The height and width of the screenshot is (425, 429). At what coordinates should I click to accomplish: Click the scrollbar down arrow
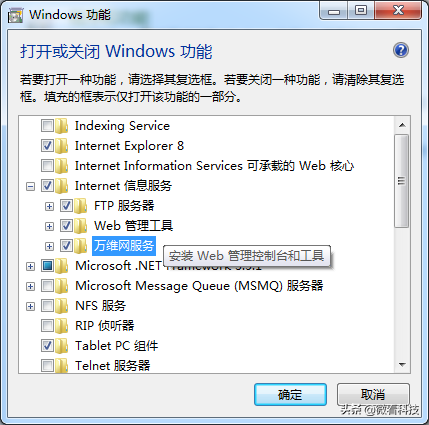pos(402,365)
